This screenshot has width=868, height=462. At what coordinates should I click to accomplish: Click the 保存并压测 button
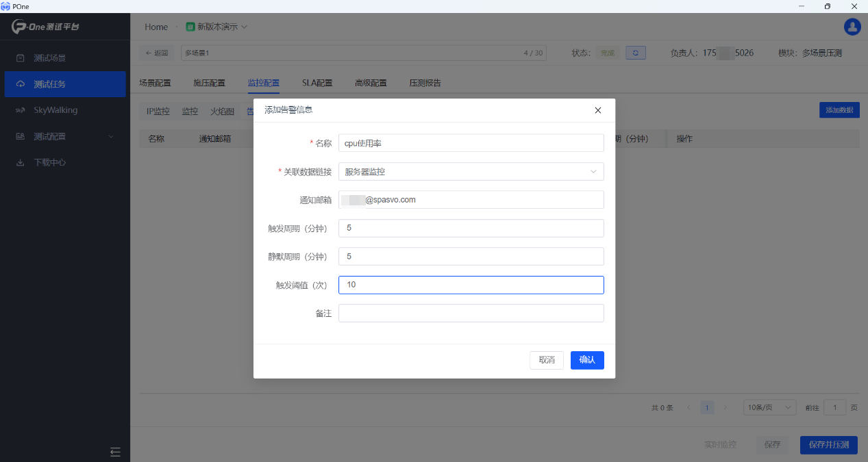(x=828, y=445)
